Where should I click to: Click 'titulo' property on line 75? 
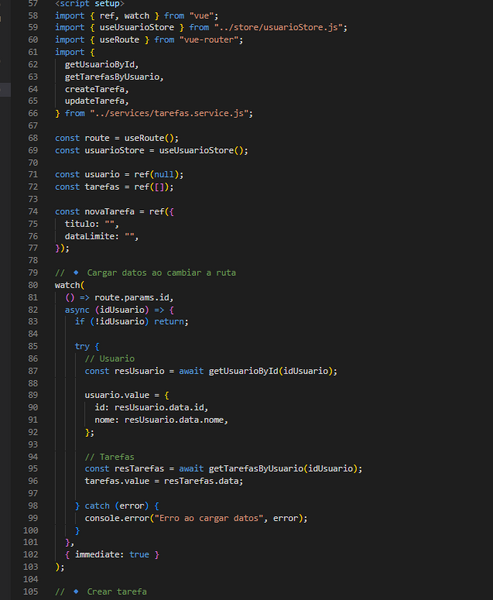point(79,224)
